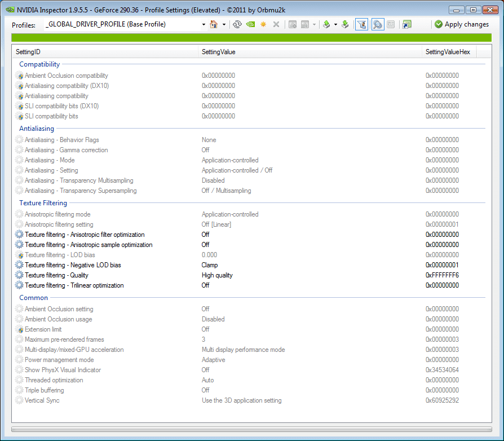Click hex value 0x60925292
504x441 pixels.
(x=443, y=400)
